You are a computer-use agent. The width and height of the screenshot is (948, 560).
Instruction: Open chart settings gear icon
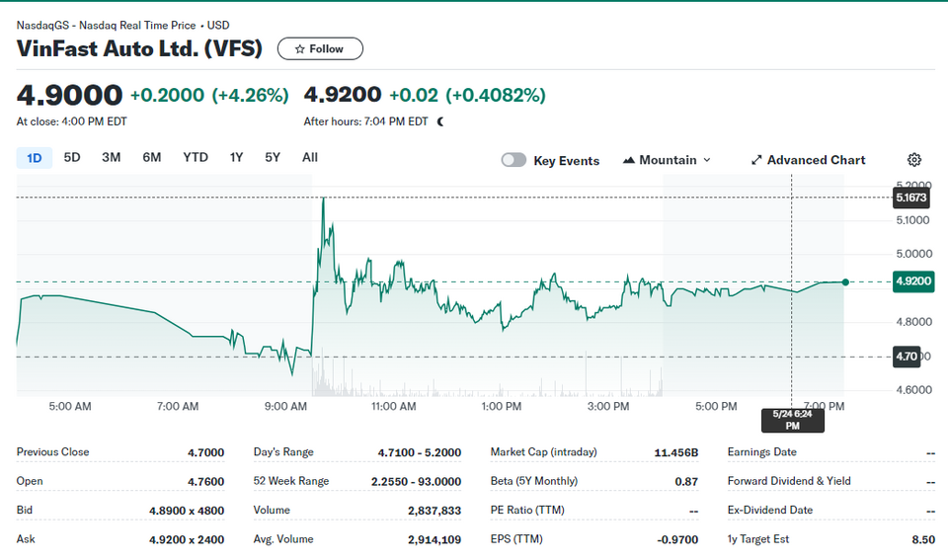914,160
